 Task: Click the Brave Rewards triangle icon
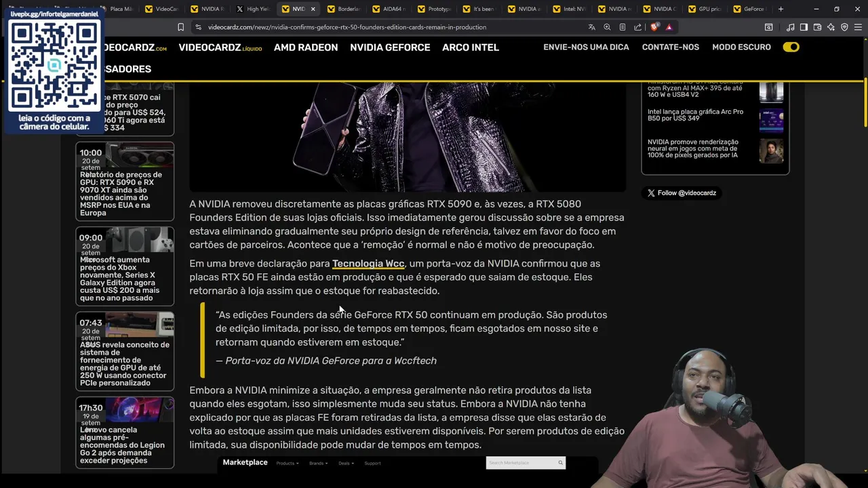tap(669, 27)
